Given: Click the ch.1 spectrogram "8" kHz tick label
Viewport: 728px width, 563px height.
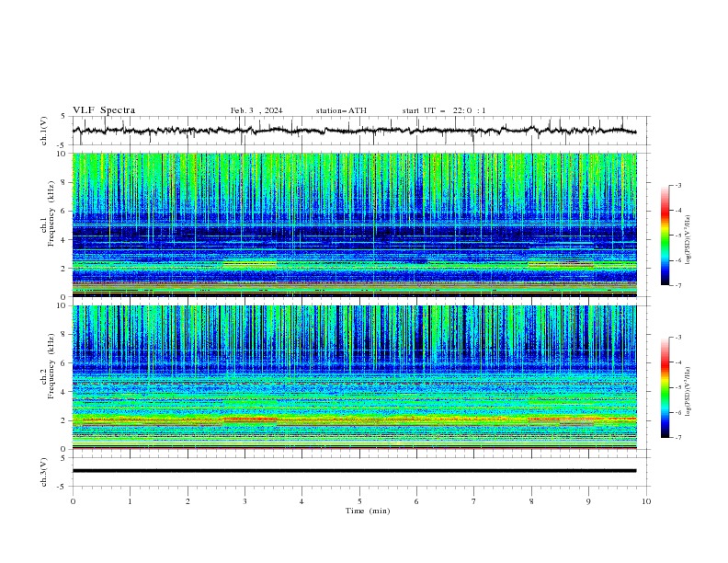Looking at the screenshot, I should pos(65,182).
